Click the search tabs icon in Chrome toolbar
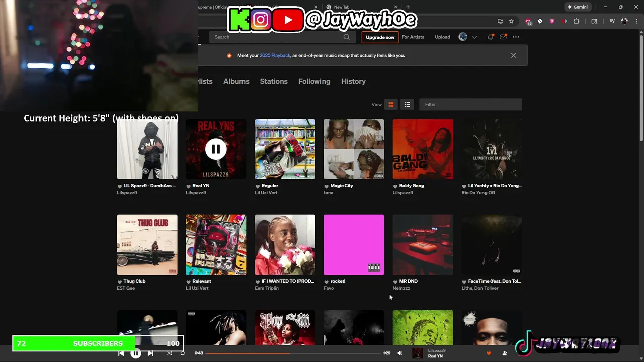The image size is (644, 362). [594, 21]
